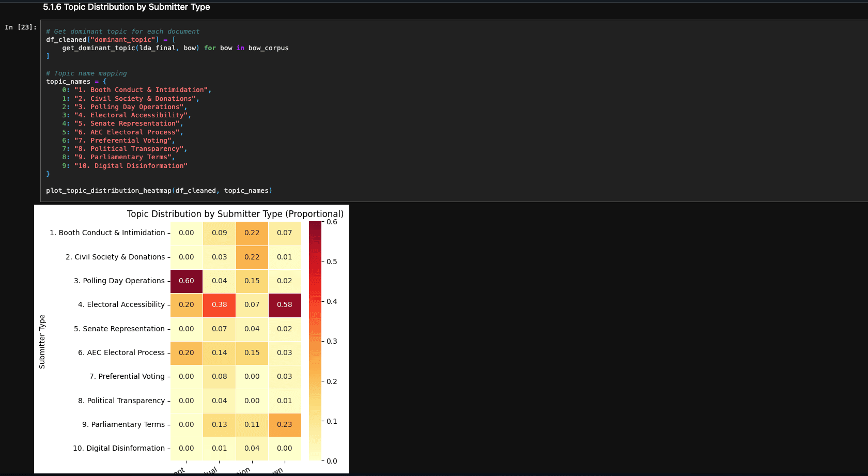
Task: Click the string "10. Digital Disinformation" in code
Action: 131,165
